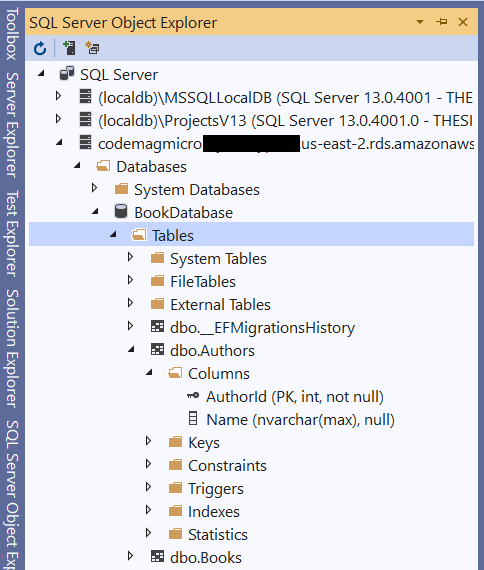Expand the Triggers folder
The height and width of the screenshot is (570, 484).
coord(148,487)
